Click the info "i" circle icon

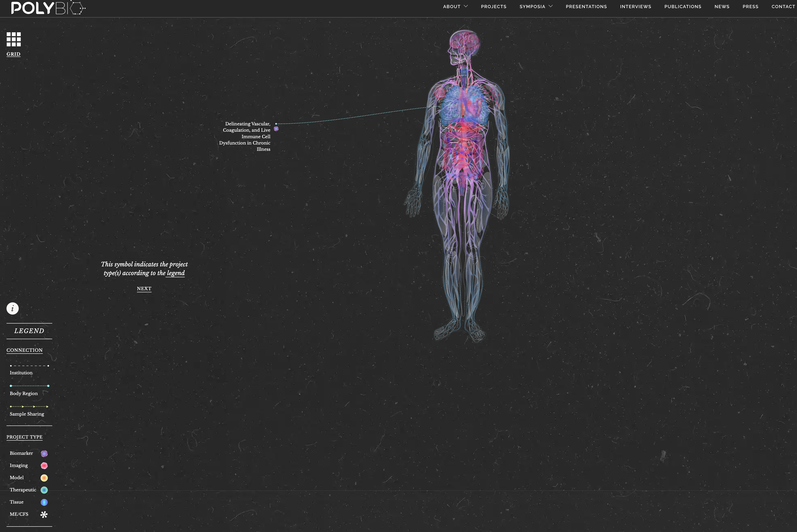[13, 308]
